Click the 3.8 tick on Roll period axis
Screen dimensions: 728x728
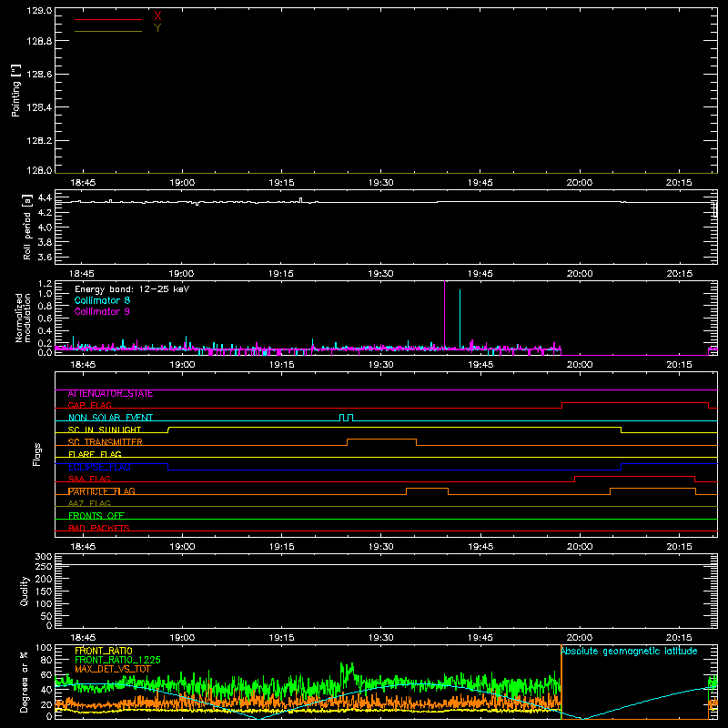(x=45, y=242)
